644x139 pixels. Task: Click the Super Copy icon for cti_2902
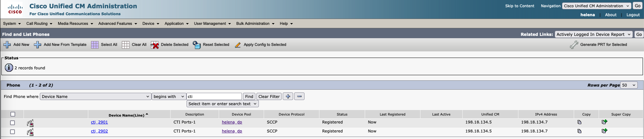point(604,131)
